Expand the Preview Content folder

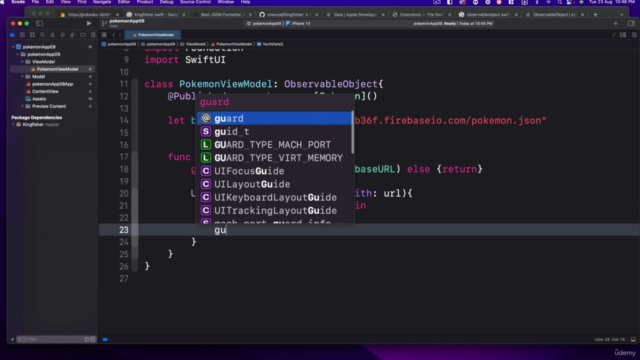[22, 107]
